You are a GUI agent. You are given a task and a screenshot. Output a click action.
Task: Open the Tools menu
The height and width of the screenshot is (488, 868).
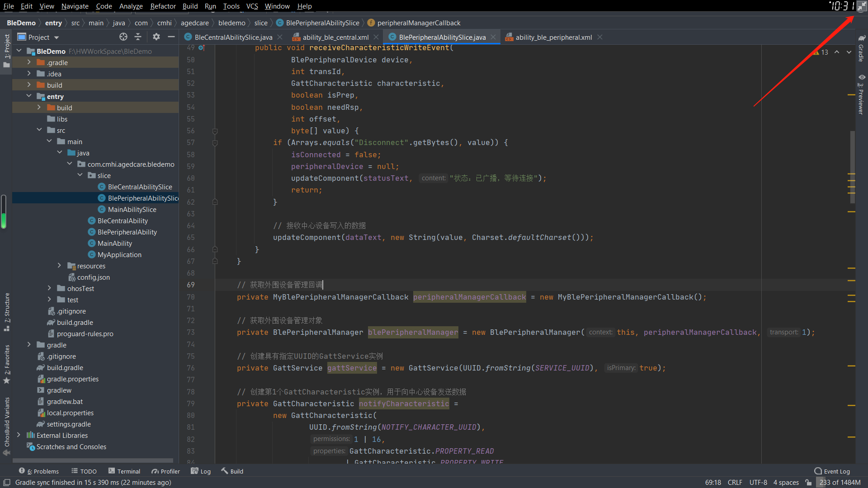(231, 6)
